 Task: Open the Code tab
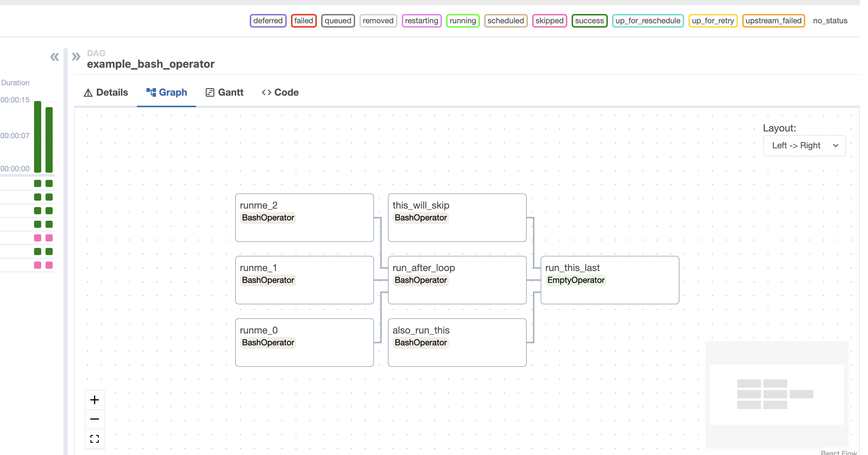[x=280, y=92]
